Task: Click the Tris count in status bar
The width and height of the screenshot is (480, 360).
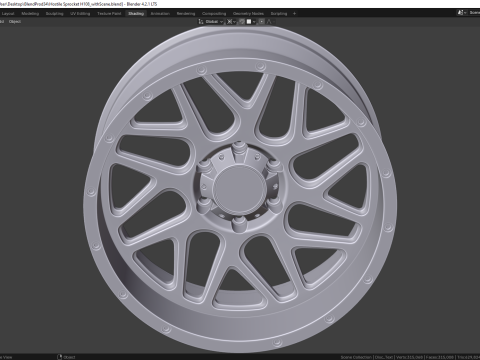Action: (x=468, y=357)
